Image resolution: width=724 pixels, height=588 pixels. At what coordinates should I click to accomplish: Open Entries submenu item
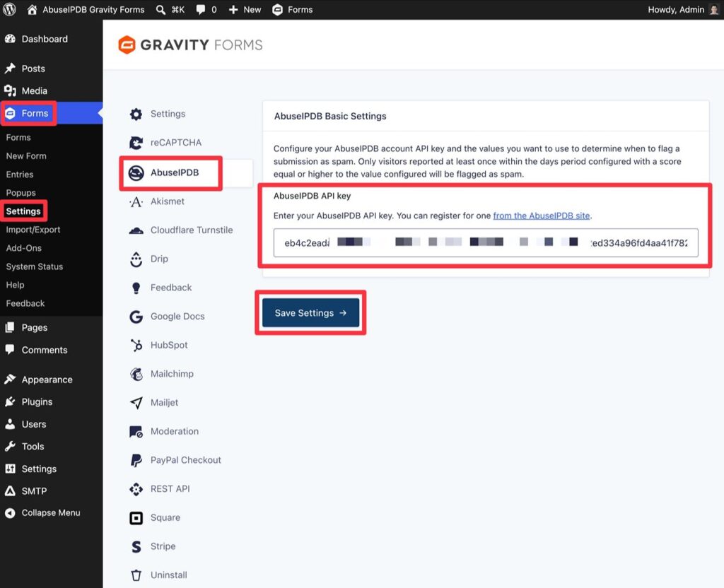(19, 175)
